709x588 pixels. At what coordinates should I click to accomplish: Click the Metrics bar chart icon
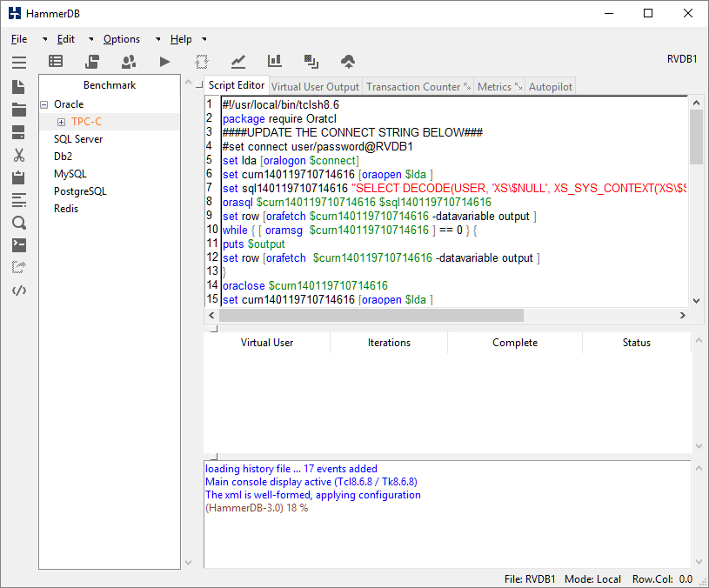pos(275,61)
